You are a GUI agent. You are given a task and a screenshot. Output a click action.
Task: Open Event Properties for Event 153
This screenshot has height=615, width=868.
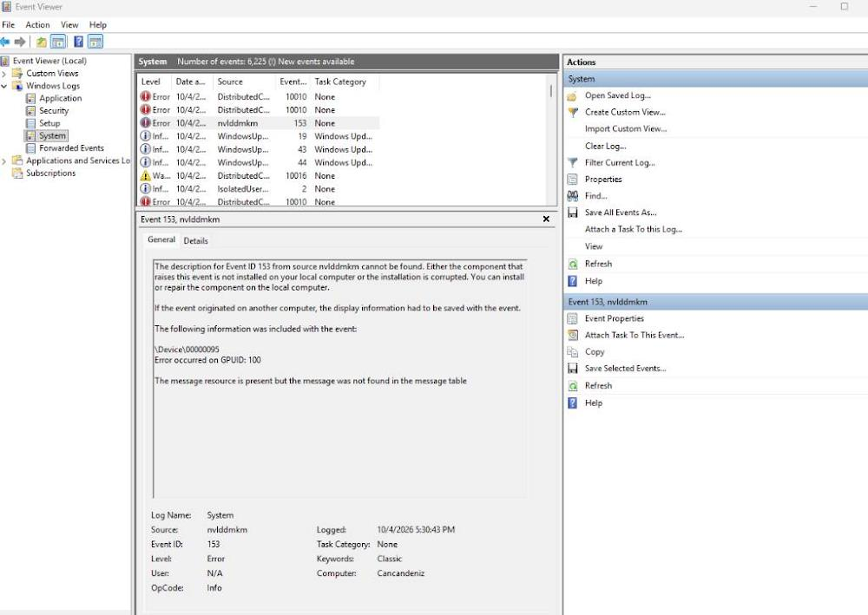tap(615, 318)
